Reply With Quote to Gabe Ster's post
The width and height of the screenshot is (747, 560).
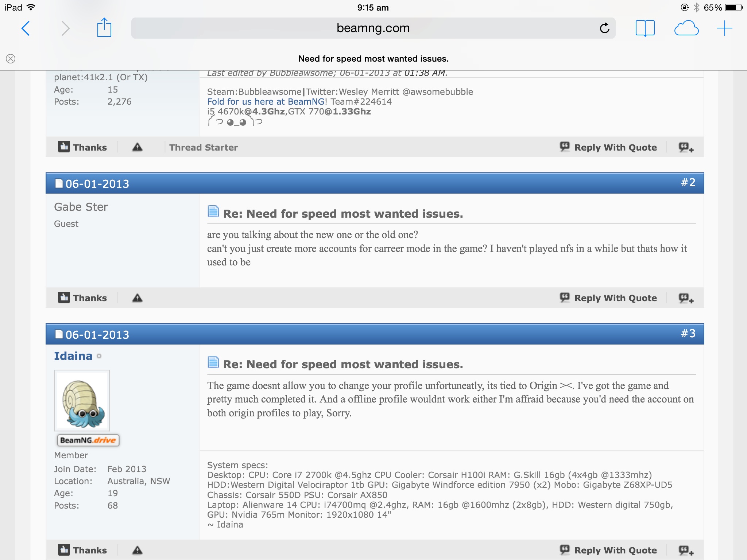608,298
